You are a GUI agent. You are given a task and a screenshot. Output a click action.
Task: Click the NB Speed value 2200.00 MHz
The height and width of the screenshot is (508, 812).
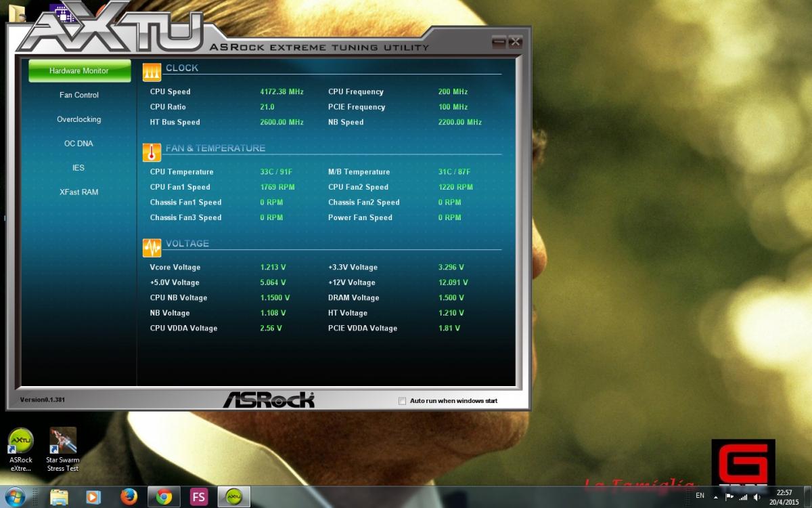tap(460, 123)
